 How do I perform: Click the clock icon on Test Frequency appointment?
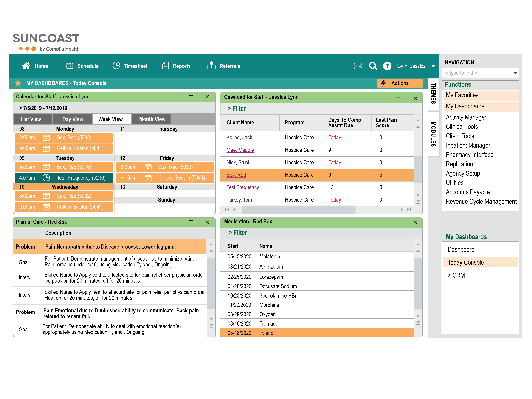pos(46,178)
